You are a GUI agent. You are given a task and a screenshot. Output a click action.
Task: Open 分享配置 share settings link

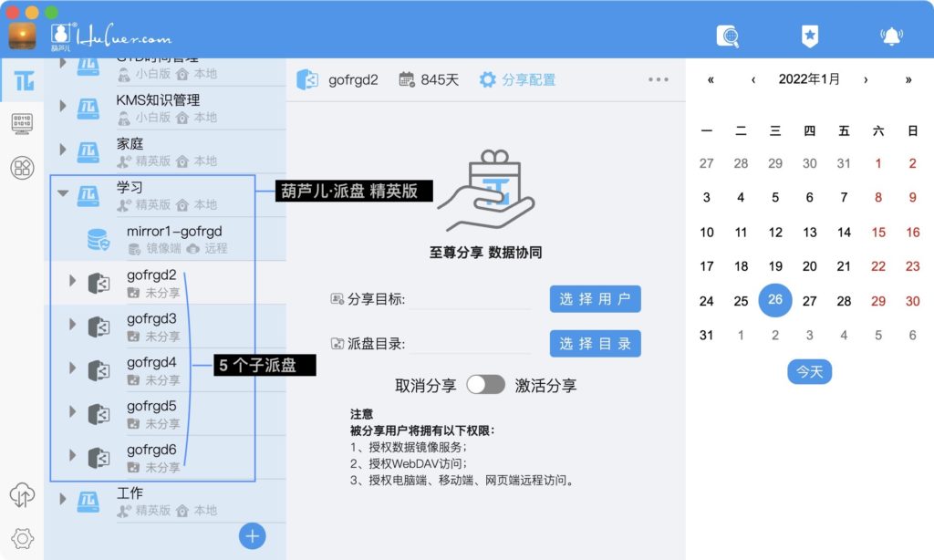tap(528, 80)
